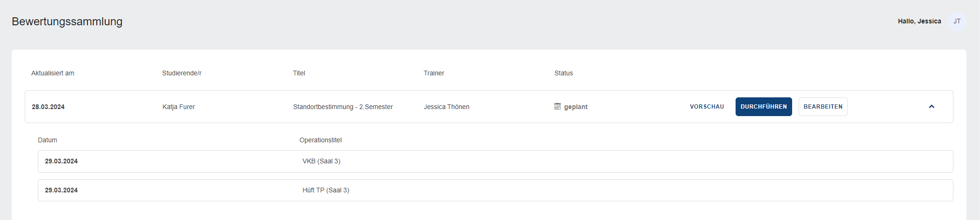Open the JT user avatar
Image resolution: width=980 pixels, height=220 pixels.
click(957, 22)
